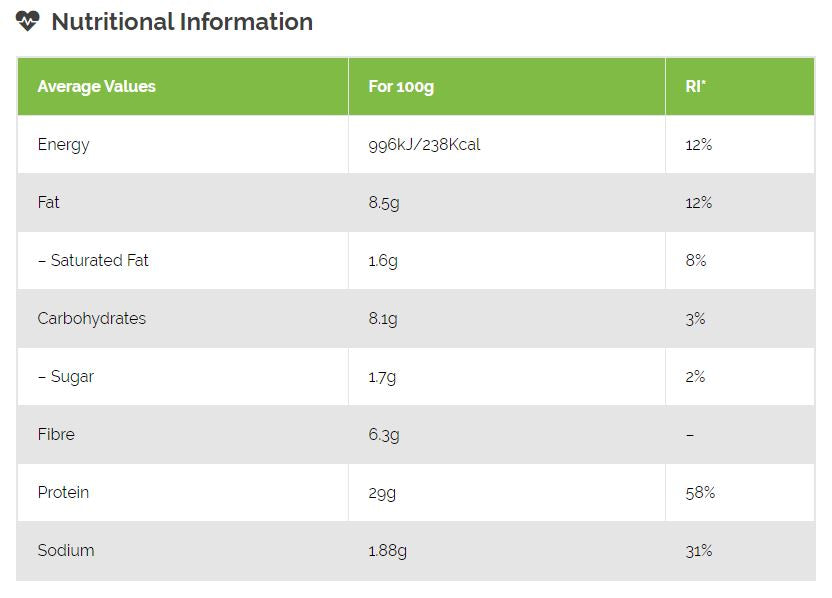Select the 996kJ/238Kcal energy value

[x=424, y=144]
